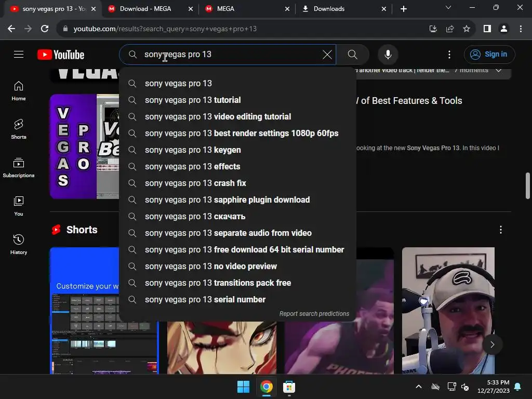The height and width of the screenshot is (399, 532).
Task: Reload the page in Chrome
Action: (45, 29)
